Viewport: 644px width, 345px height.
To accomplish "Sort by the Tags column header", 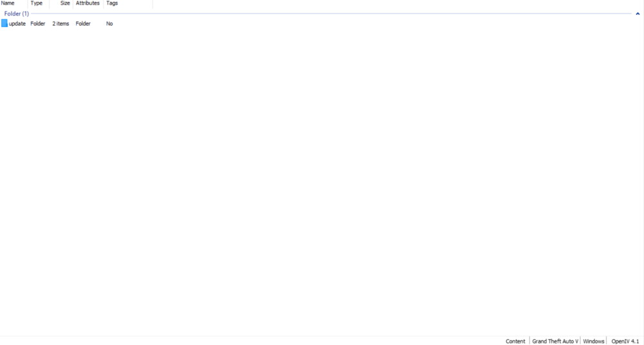I will [112, 3].
